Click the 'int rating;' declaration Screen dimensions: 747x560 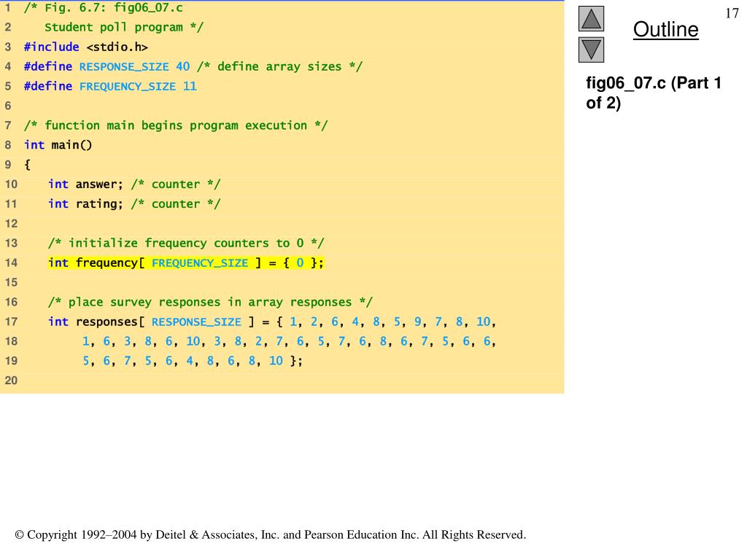coord(85,204)
